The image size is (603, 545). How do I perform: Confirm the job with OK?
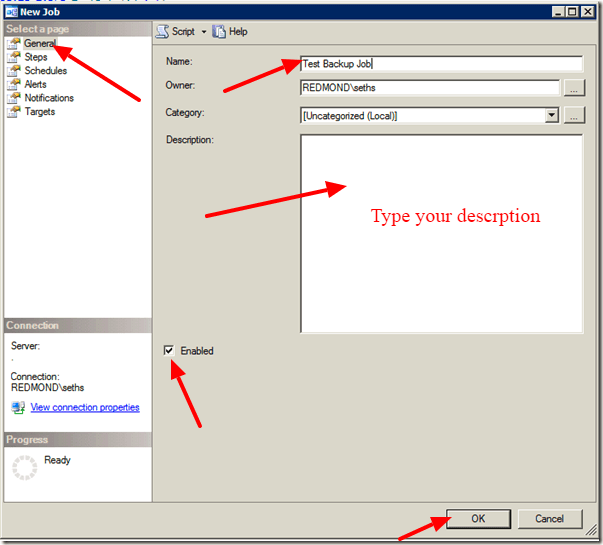[478, 519]
